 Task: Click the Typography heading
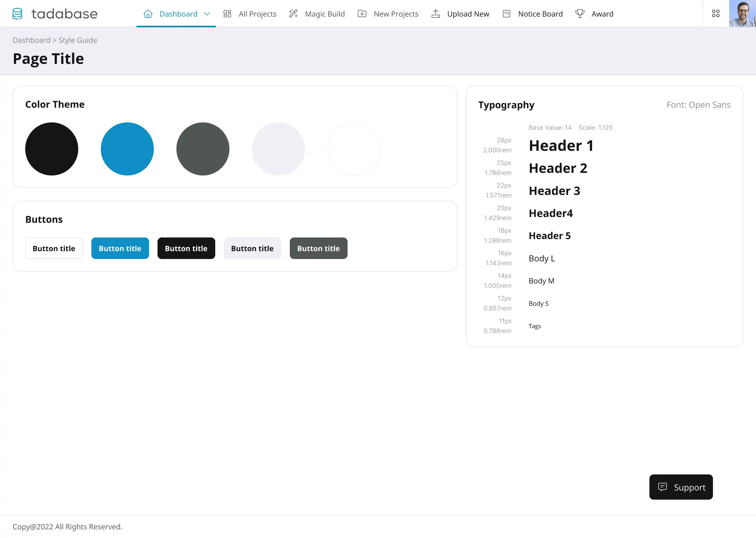(x=506, y=105)
